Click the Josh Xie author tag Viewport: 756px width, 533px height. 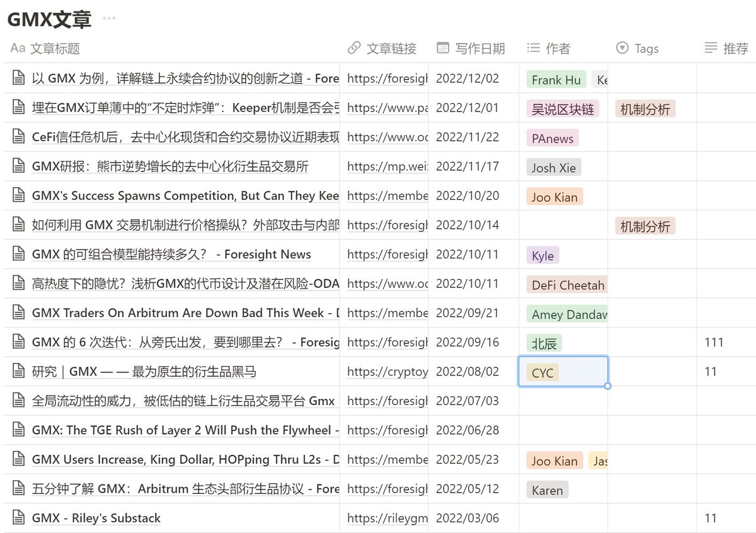click(554, 168)
